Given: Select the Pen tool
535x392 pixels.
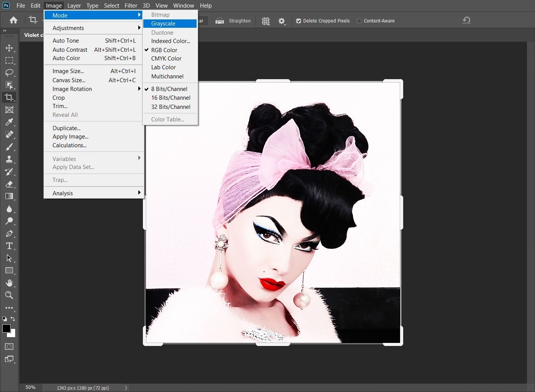Looking at the screenshot, I should pyautogui.click(x=9, y=234).
